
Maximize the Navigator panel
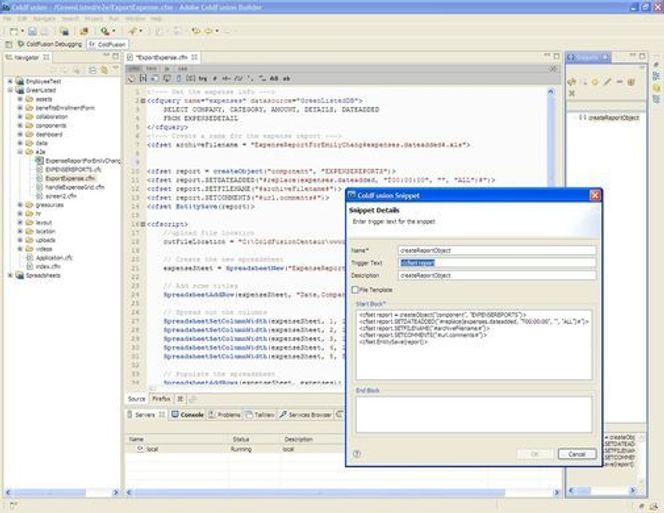click(x=115, y=56)
